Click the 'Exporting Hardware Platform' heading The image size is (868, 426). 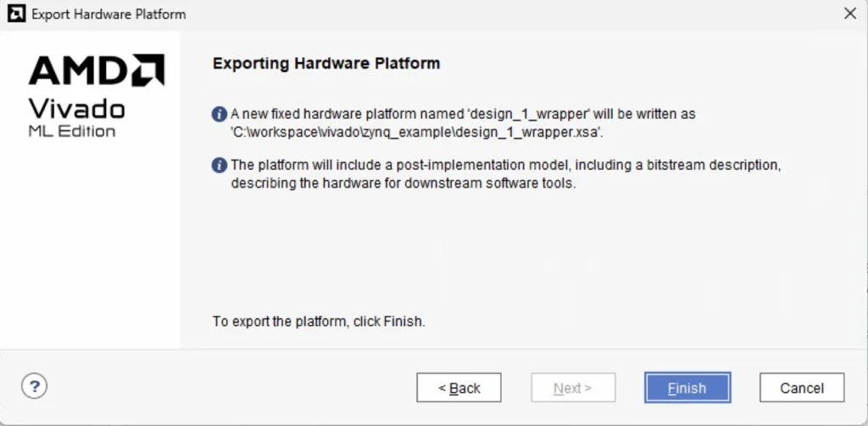326,64
